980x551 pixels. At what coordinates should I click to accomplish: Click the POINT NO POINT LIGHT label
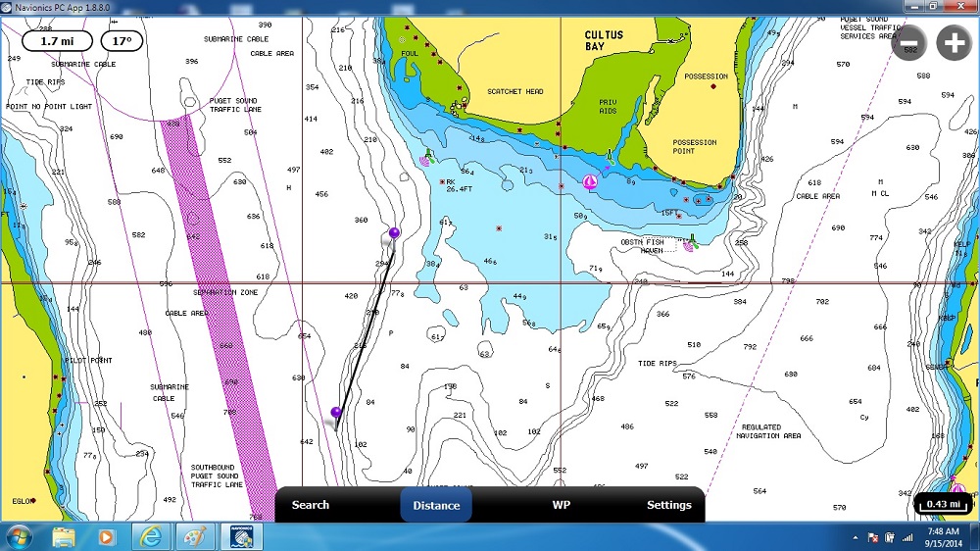[x=49, y=106]
